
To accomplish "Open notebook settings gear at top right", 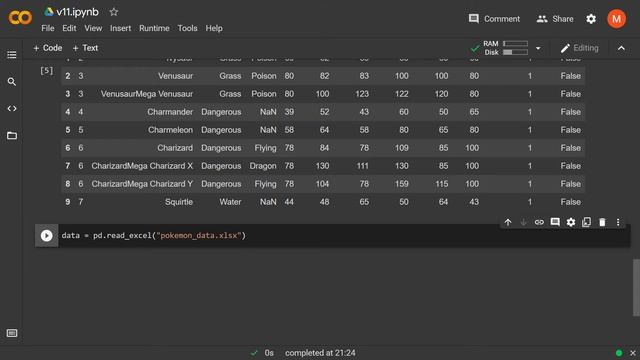I will point(591,19).
